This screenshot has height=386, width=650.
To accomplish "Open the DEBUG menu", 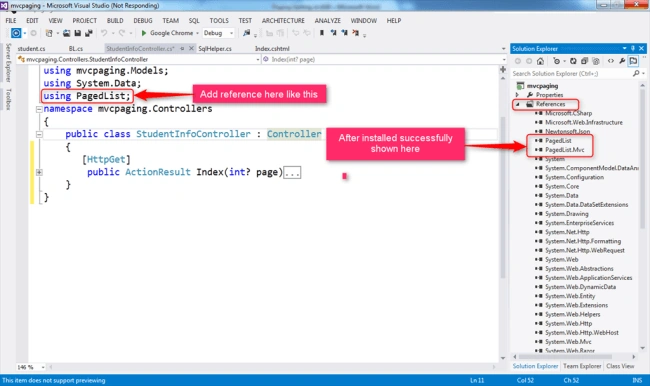I will 143,20.
